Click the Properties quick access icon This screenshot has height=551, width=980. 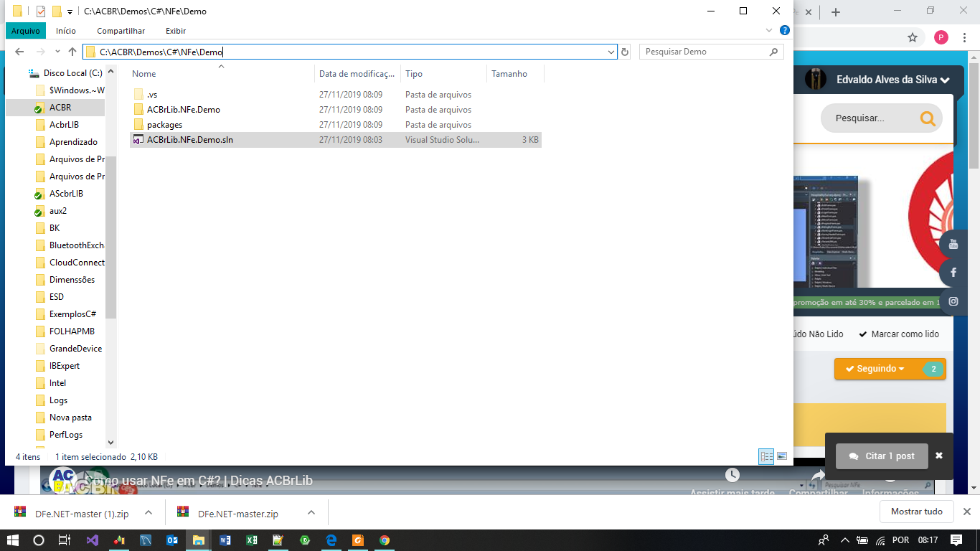click(41, 11)
